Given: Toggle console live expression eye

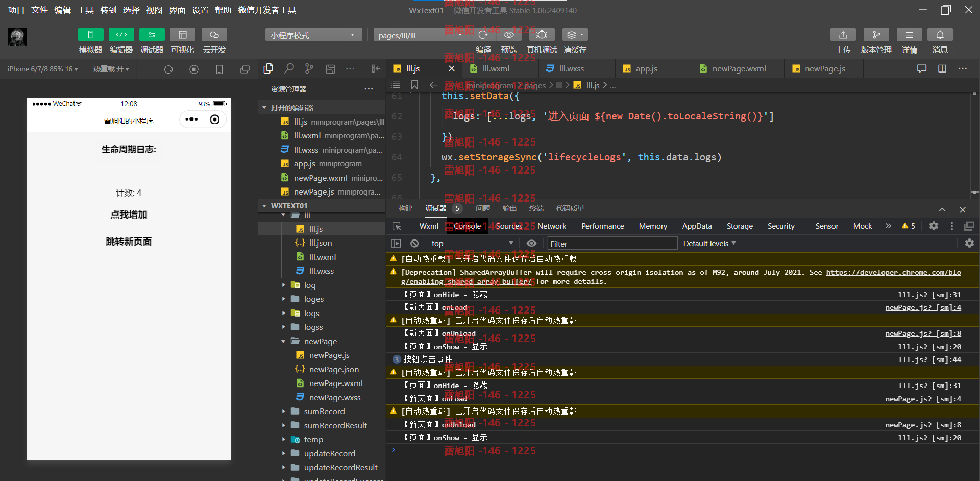Looking at the screenshot, I should (x=531, y=244).
